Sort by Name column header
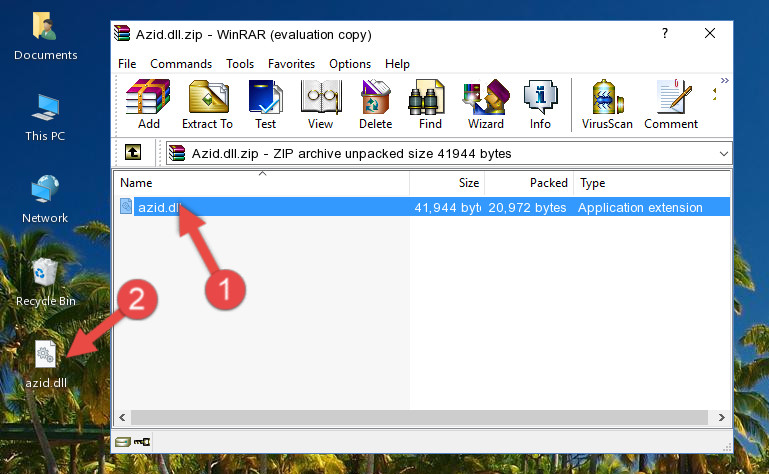The image size is (769, 474). 262,183
